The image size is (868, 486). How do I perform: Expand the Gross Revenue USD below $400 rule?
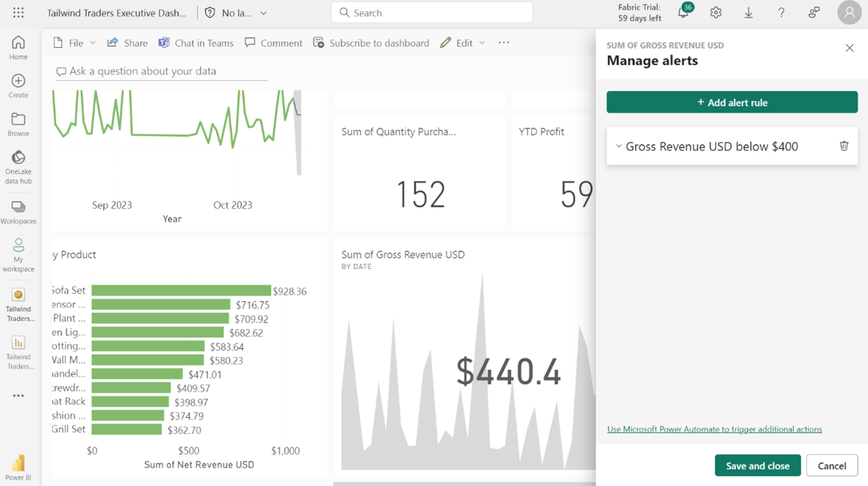pyautogui.click(x=618, y=147)
